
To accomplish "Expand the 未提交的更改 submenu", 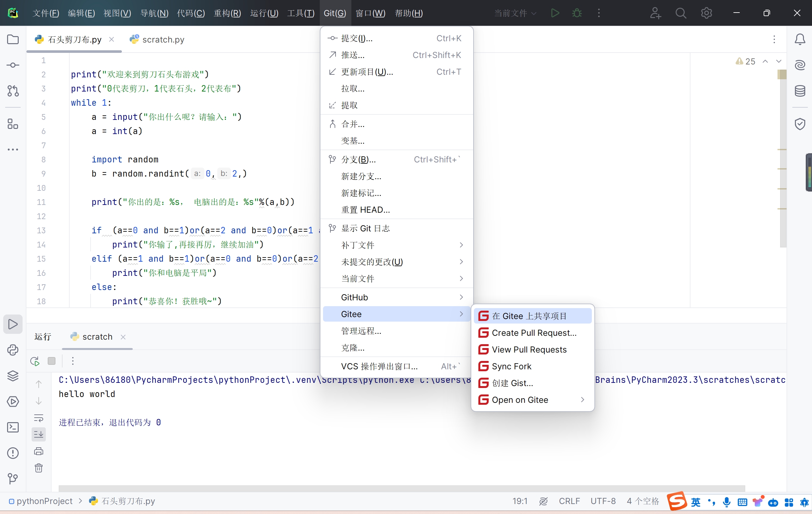I will coord(396,262).
